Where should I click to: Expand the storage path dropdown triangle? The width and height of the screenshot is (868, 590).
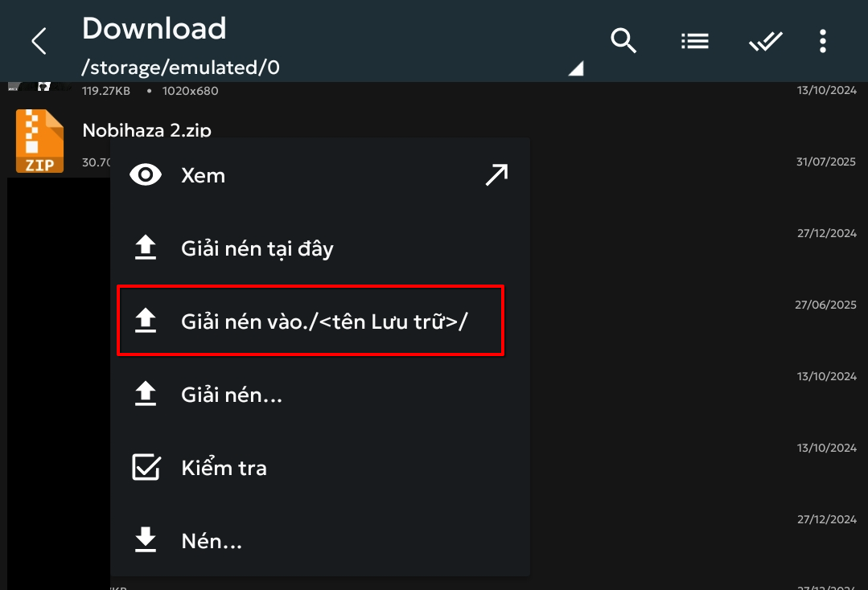click(x=575, y=69)
